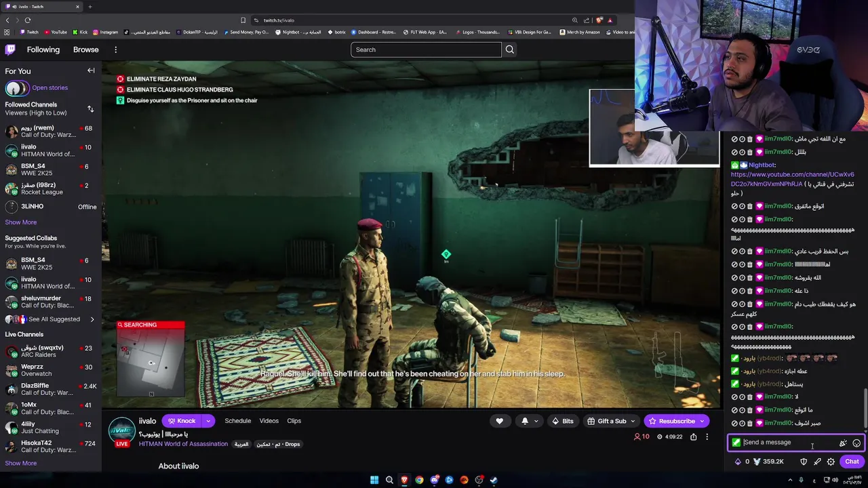Open the Following tab
This screenshot has width=868, height=488.
43,49
